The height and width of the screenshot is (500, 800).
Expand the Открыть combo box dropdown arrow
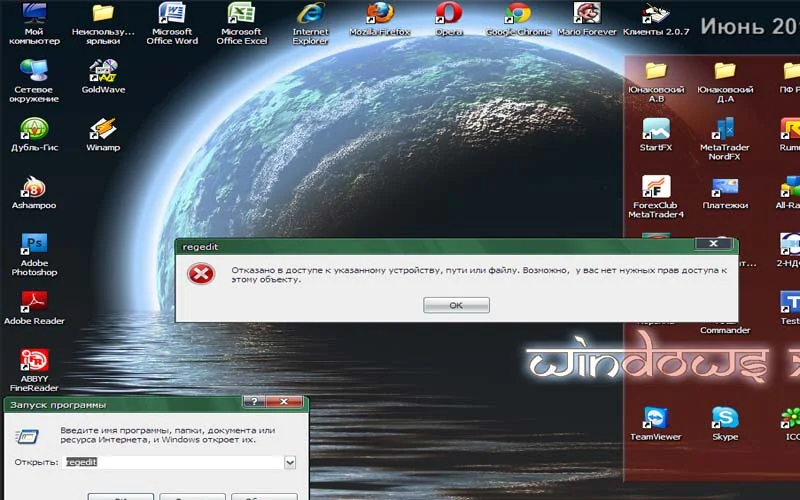pos(290,463)
